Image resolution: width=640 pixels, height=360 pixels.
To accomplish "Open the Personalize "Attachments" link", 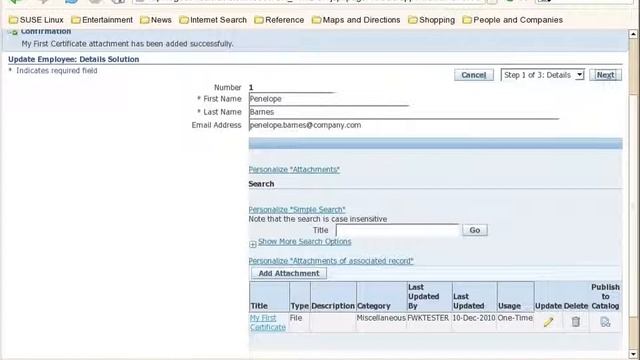I will coord(294,169).
